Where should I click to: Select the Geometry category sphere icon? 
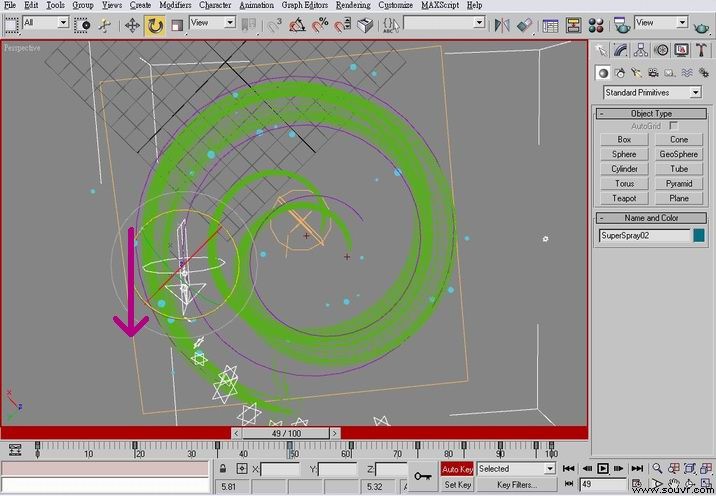pos(603,73)
